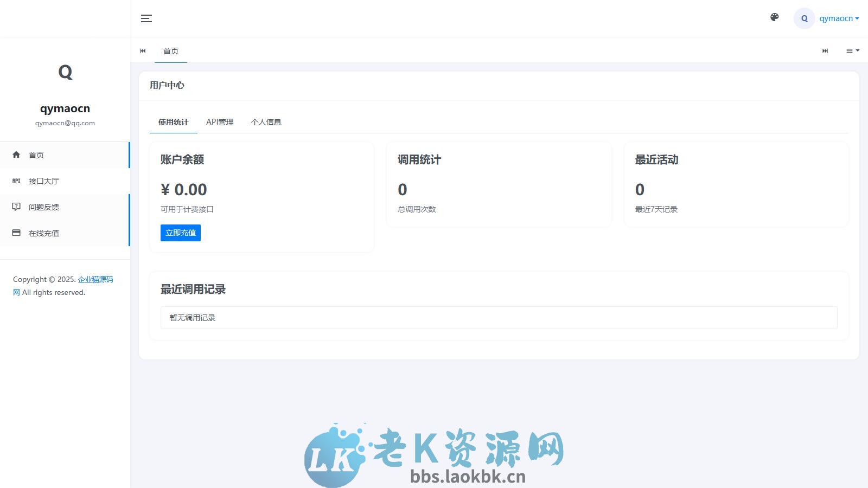Select the 使用统计 tab
The height and width of the screenshot is (488, 868).
pos(173,121)
